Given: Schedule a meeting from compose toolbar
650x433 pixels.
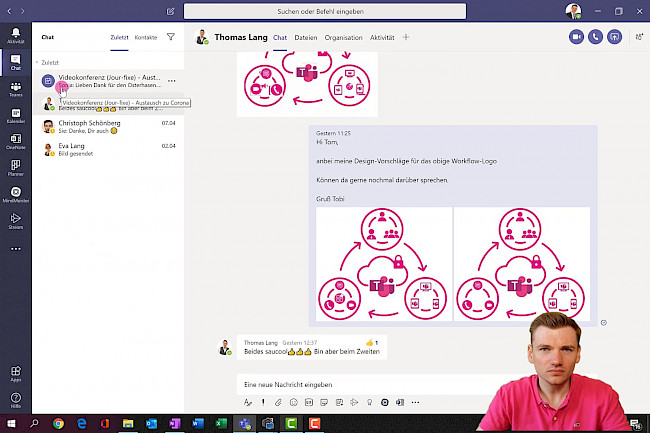Looking at the screenshot, I should [x=340, y=402].
